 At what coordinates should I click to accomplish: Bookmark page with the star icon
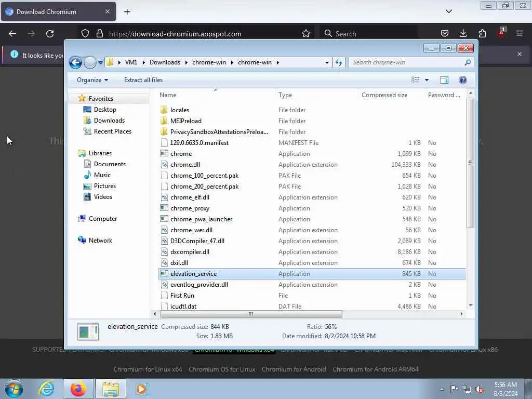click(305, 34)
